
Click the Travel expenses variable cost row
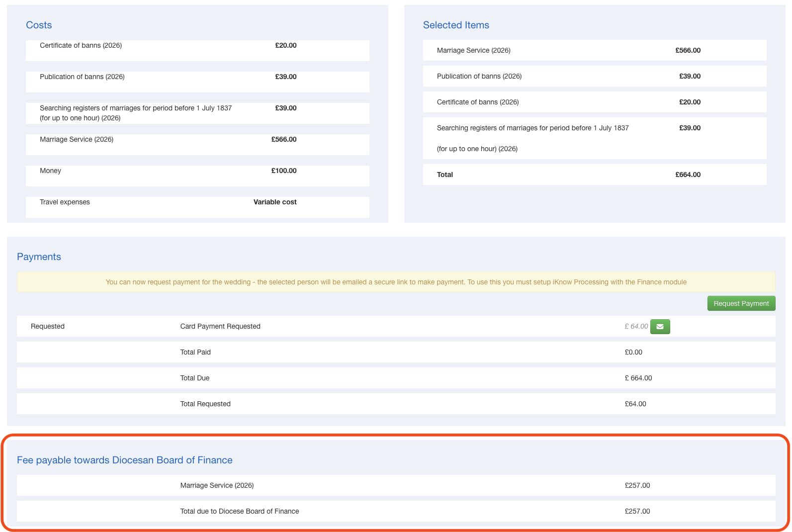[197, 207]
